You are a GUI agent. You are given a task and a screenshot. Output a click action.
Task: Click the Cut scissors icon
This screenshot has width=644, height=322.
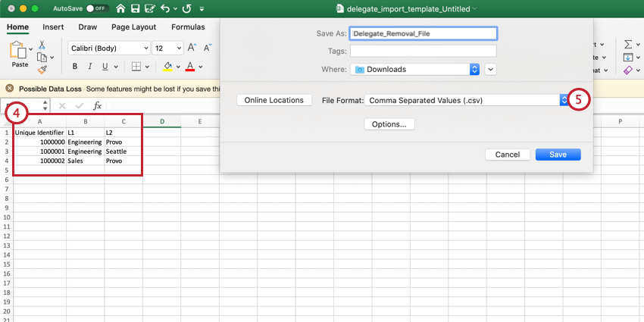click(x=42, y=45)
